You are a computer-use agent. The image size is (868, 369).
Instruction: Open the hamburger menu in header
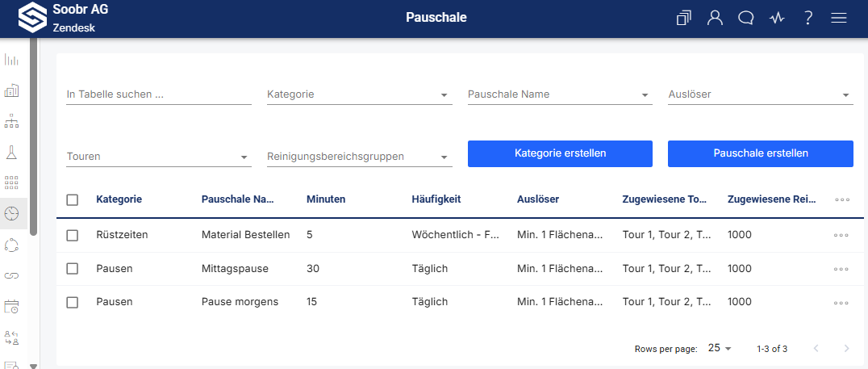839,18
